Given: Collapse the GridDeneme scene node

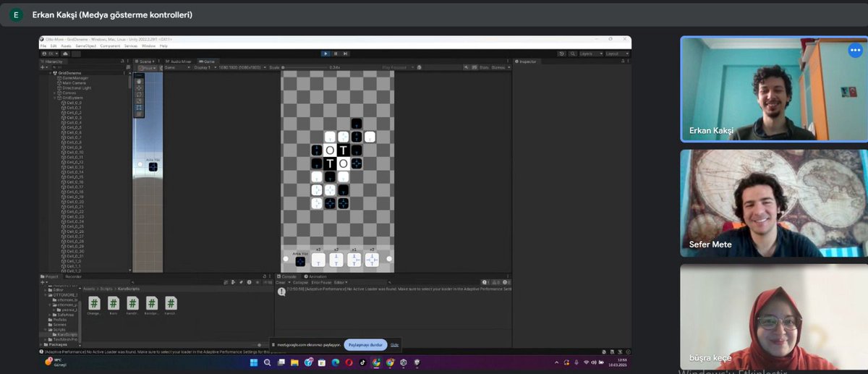Looking at the screenshot, I should coord(51,73).
